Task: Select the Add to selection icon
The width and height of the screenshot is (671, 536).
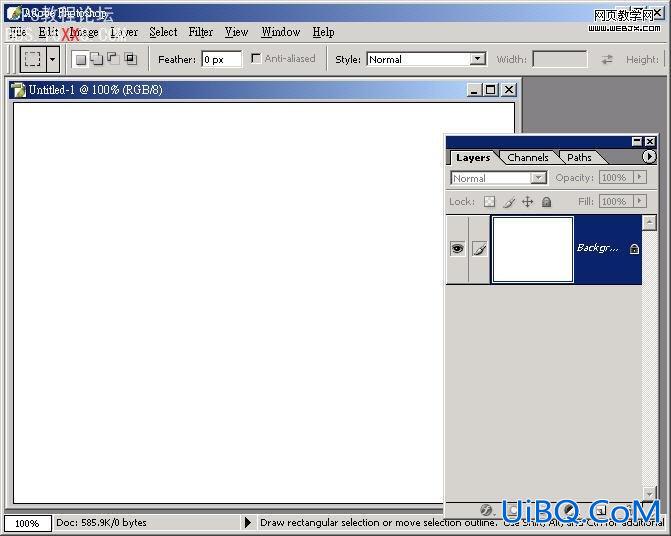Action: [97, 59]
